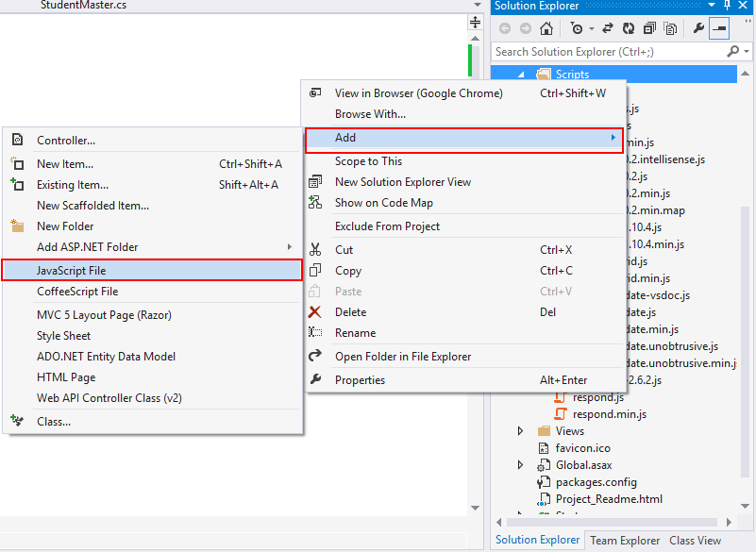
Task: Open the Pending Changes Filter clock icon
Action: (577, 28)
